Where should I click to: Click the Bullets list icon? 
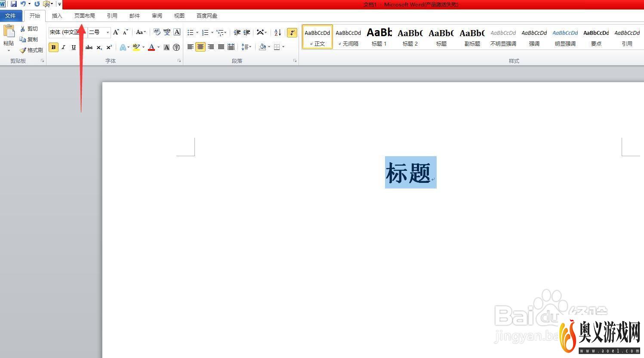click(x=190, y=32)
